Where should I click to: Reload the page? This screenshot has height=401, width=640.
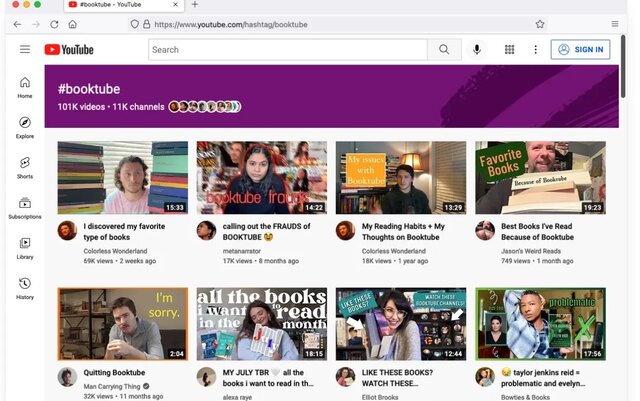54,24
